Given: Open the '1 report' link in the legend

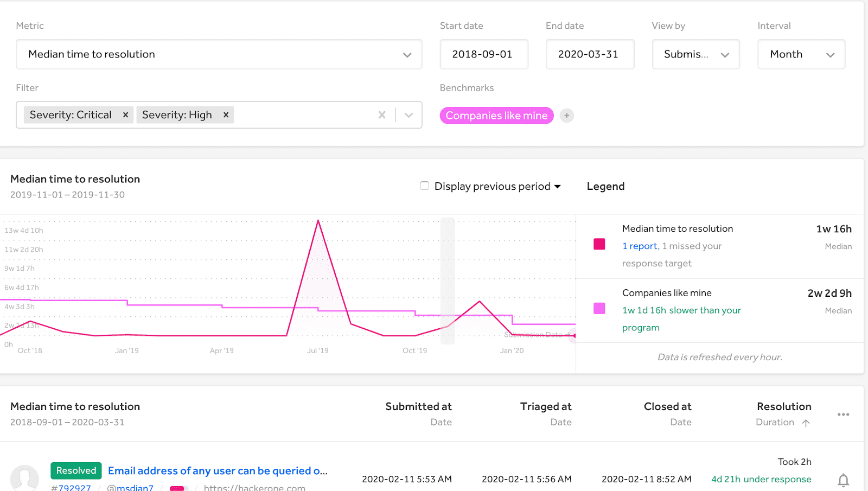Looking at the screenshot, I should point(640,246).
